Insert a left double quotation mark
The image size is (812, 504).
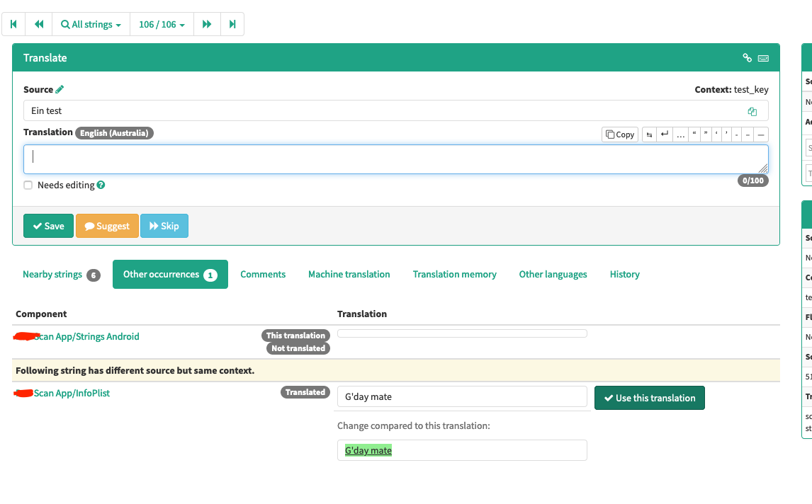point(694,134)
